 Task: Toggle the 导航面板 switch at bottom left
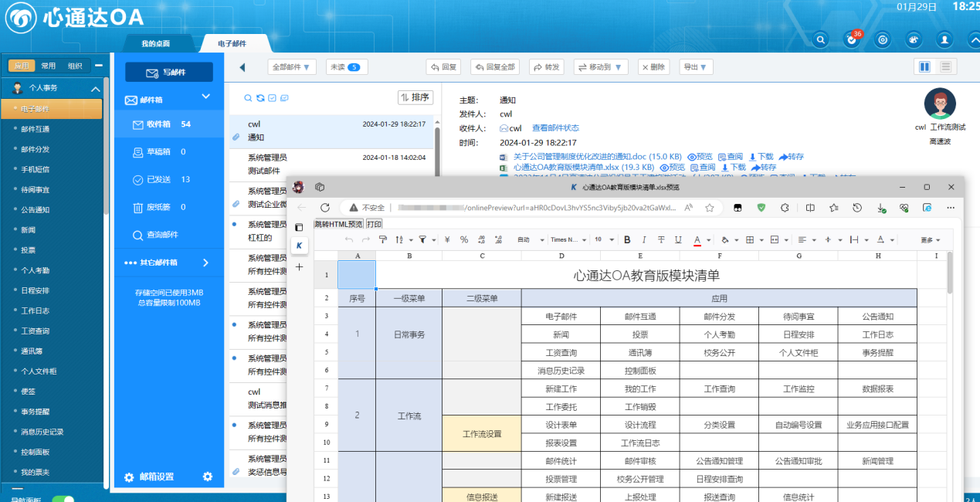click(x=63, y=499)
